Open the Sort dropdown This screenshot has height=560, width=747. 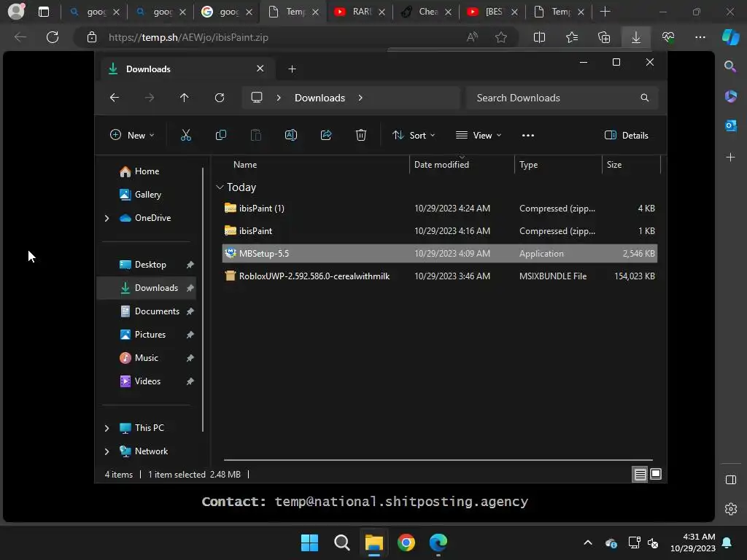(x=413, y=135)
